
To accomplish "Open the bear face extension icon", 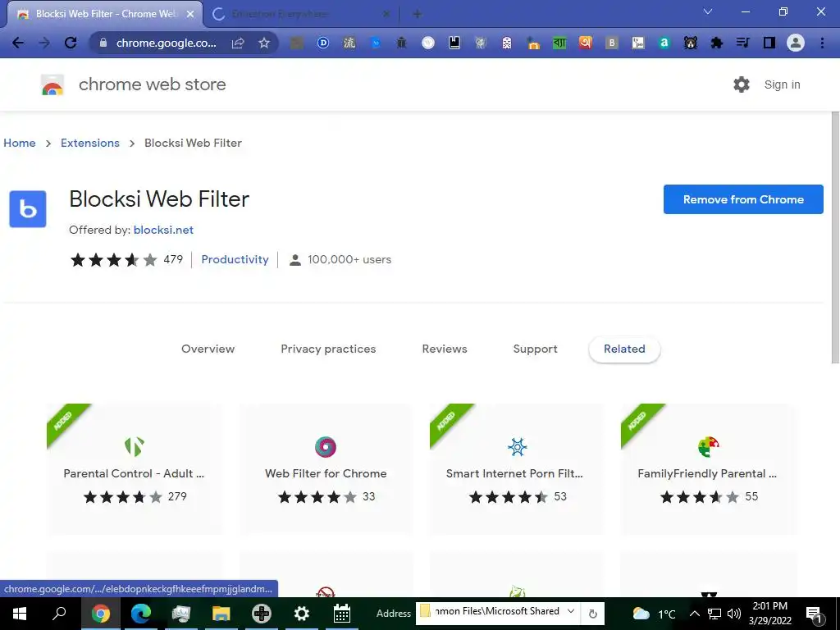I will point(691,43).
